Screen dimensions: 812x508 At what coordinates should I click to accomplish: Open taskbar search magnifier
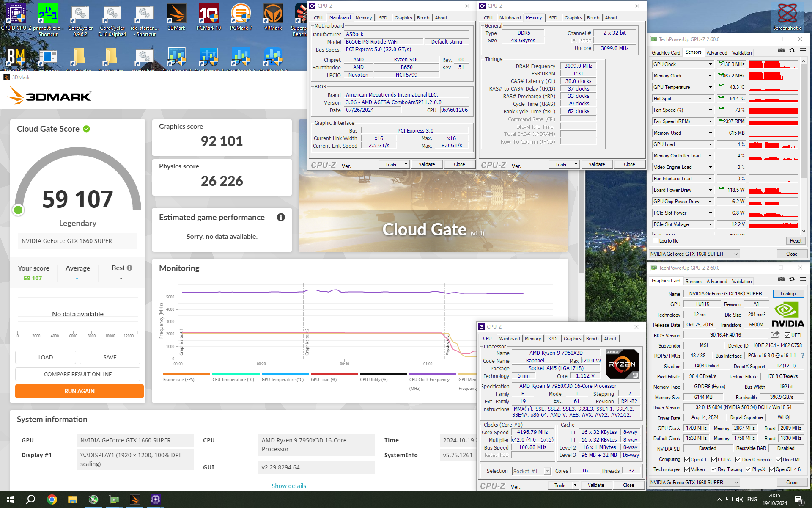tap(30, 500)
